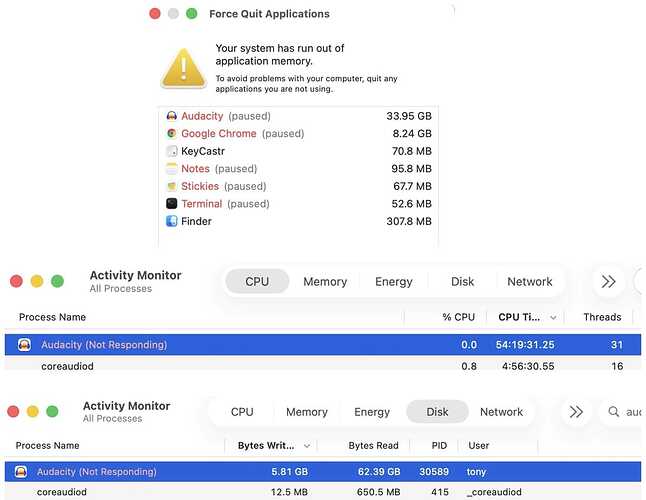Select Disk tab in lower Activity Monitor
Image resolution: width=646 pixels, height=500 pixels.
point(437,412)
